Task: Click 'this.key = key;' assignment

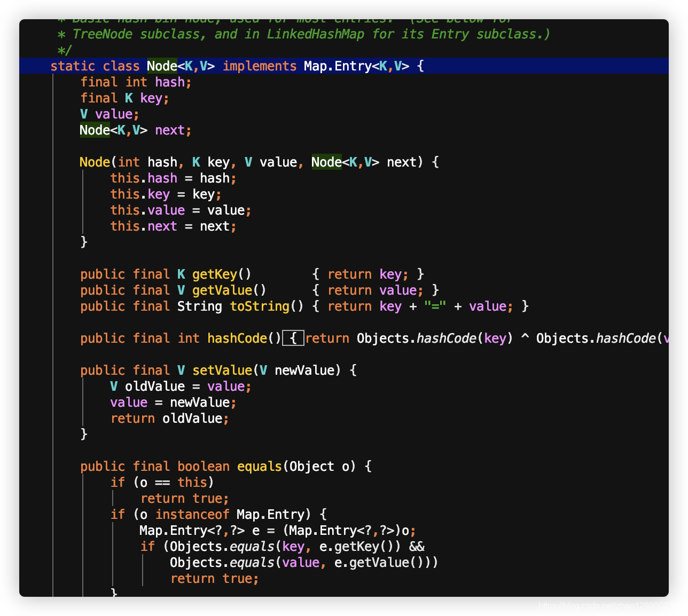Action: (166, 194)
